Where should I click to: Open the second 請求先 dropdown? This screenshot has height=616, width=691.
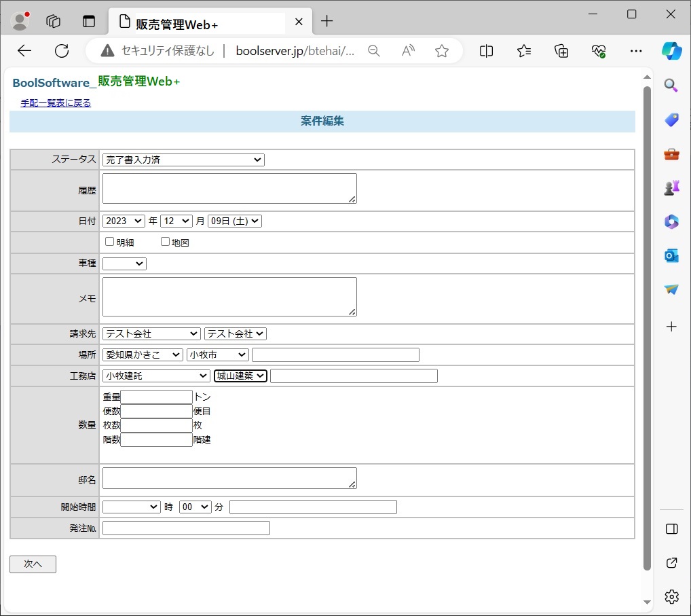[236, 333]
